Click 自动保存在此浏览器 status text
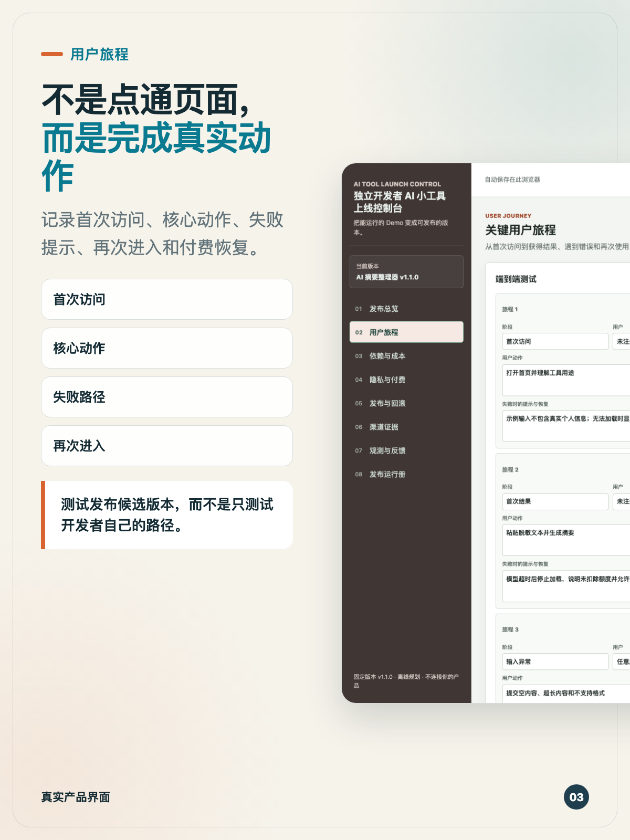 pyautogui.click(x=512, y=180)
